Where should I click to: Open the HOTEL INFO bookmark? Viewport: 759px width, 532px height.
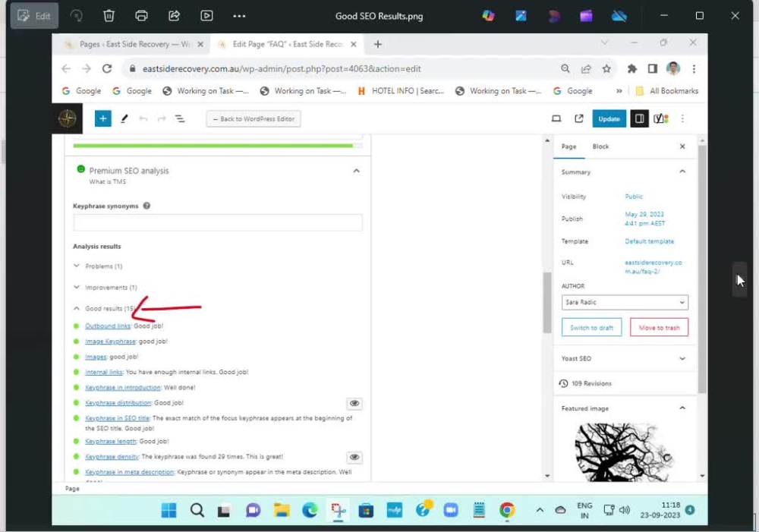[400, 91]
